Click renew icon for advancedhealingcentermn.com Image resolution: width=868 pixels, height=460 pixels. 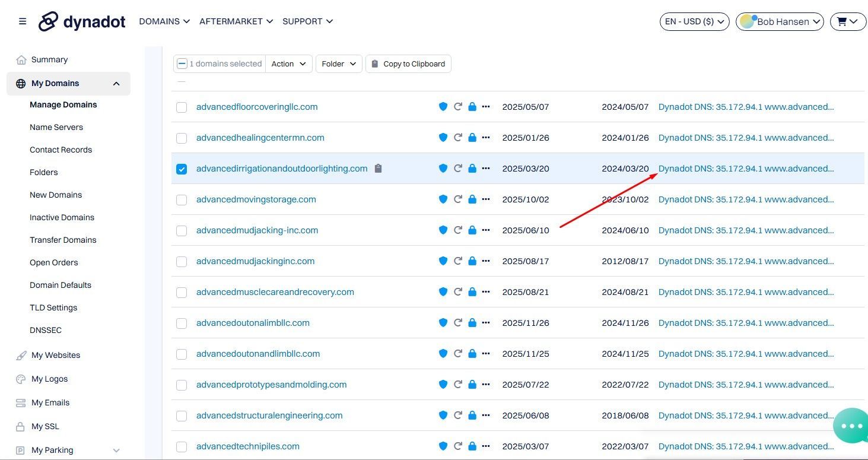[x=458, y=138]
